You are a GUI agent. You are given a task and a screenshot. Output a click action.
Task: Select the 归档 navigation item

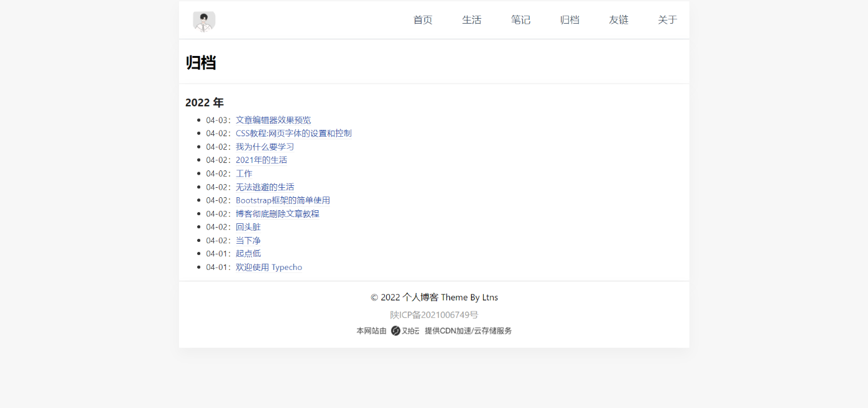point(570,20)
